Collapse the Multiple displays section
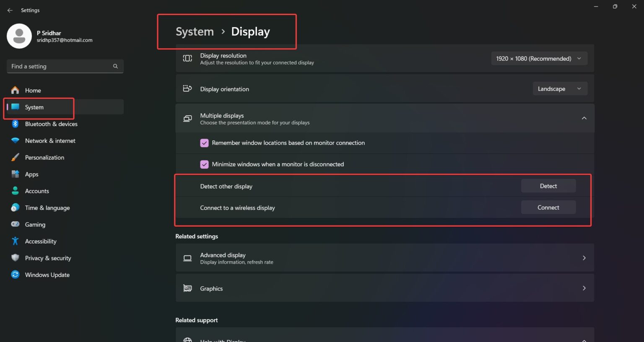Screen dimensions: 644x342 coord(584,118)
